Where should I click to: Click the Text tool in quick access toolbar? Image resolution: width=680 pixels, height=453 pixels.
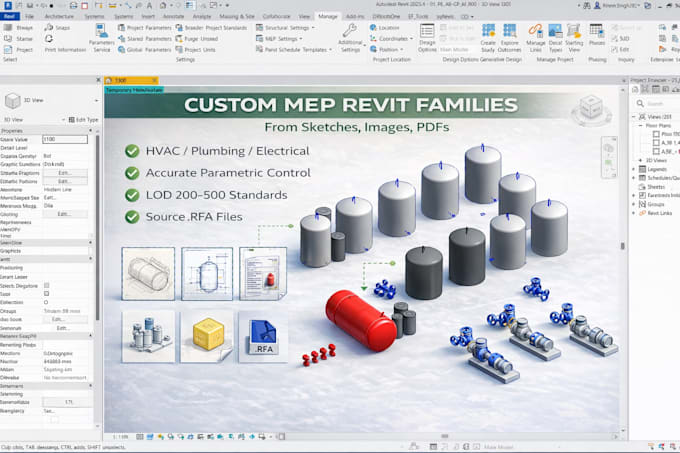tap(149, 6)
